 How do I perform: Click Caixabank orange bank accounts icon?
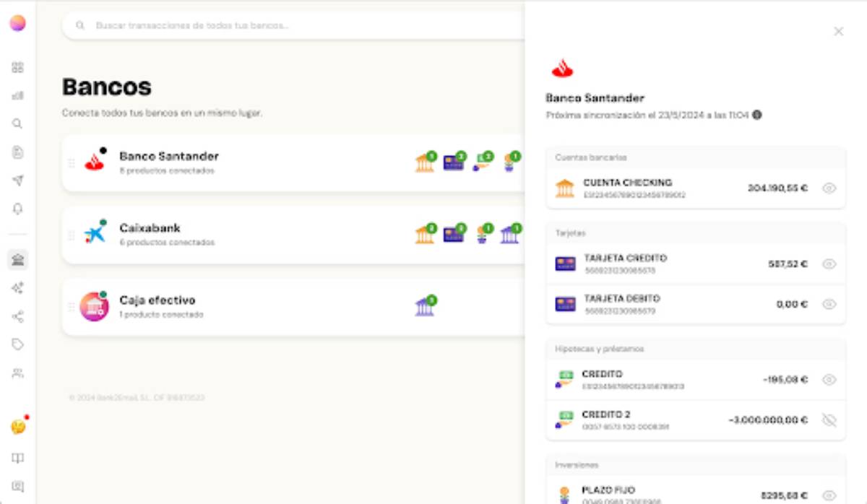(x=425, y=234)
